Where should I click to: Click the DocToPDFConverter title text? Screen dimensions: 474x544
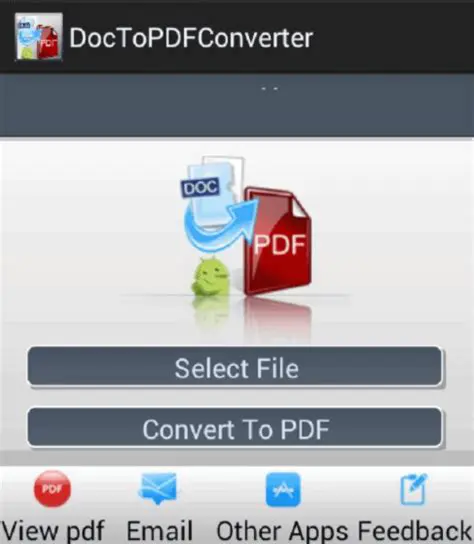191,37
